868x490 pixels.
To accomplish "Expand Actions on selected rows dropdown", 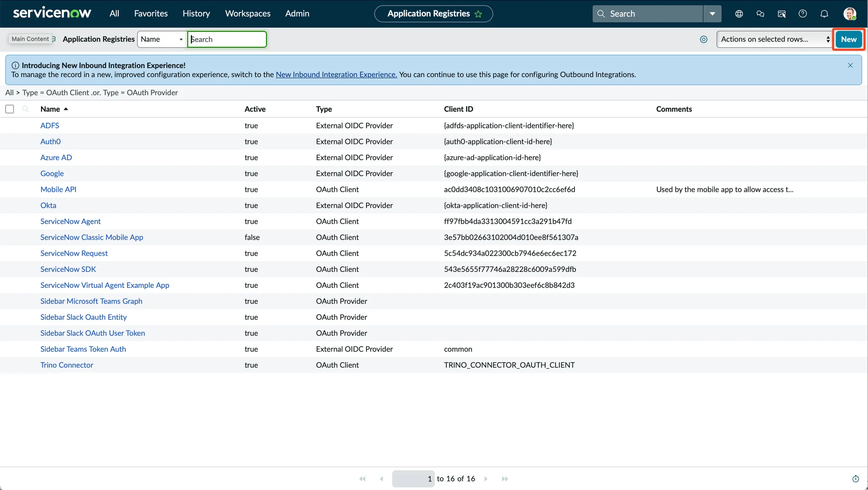I will click(774, 39).
